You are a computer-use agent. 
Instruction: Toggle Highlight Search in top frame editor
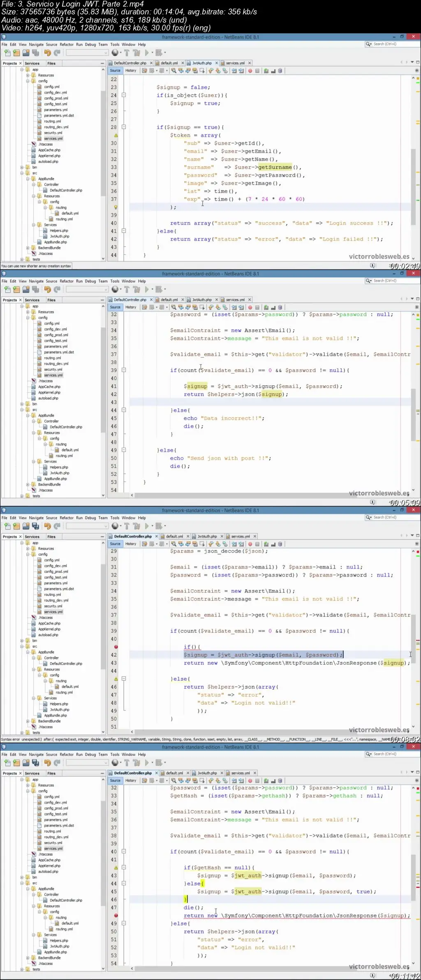pos(195,71)
